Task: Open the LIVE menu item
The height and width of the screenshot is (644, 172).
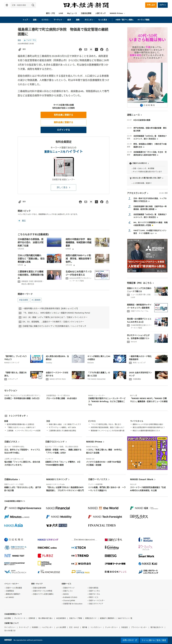Action: [61, 13]
